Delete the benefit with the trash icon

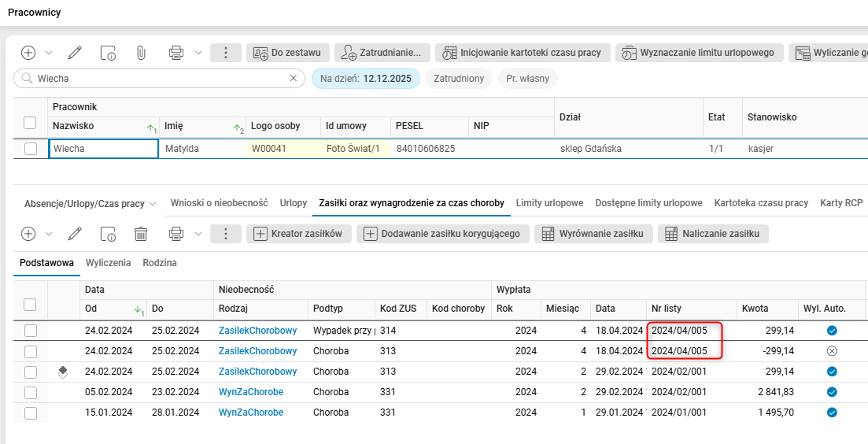[141, 234]
